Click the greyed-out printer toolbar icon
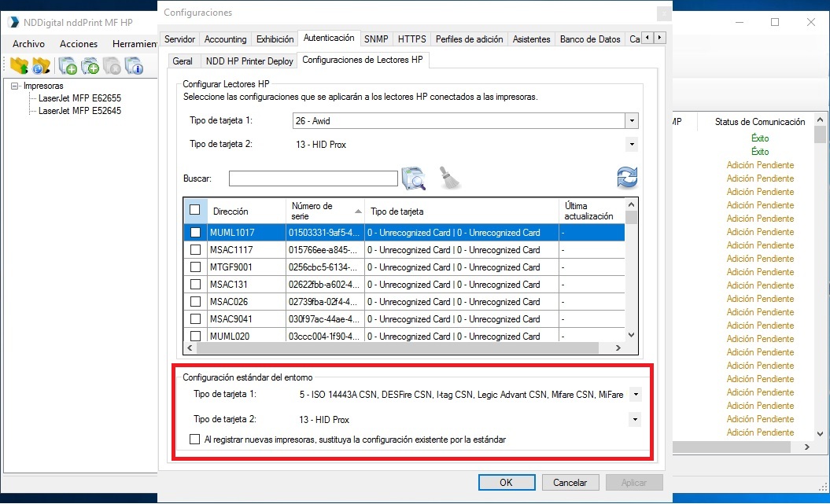The width and height of the screenshot is (830, 504). click(x=112, y=65)
